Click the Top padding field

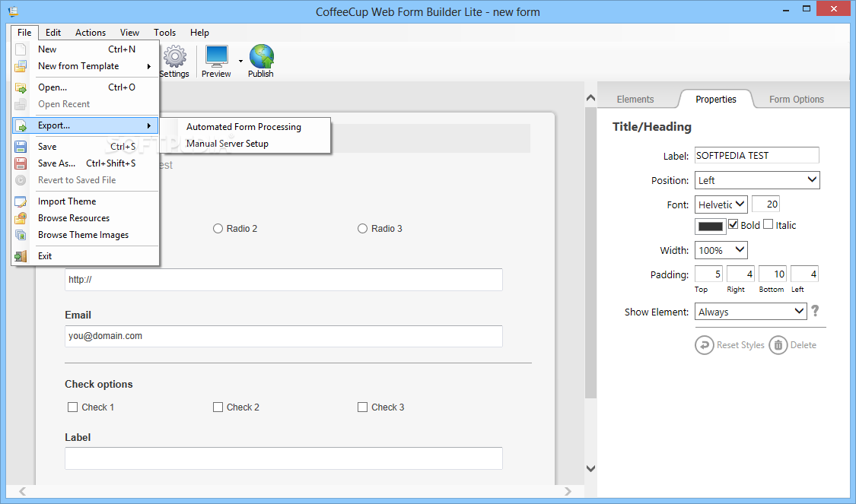708,274
